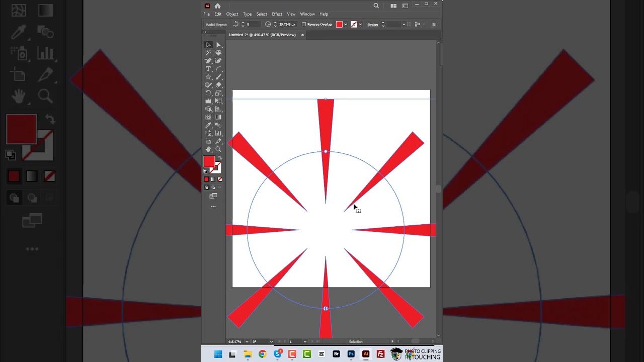Viewport: 644px width, 362px height.
Task: Close the Untitled-2 document tab
Action: (302, 35)
